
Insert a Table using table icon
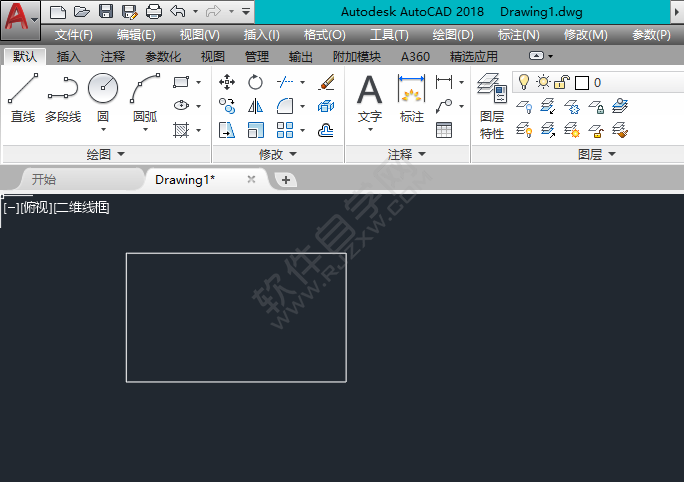tap(444, 130)
